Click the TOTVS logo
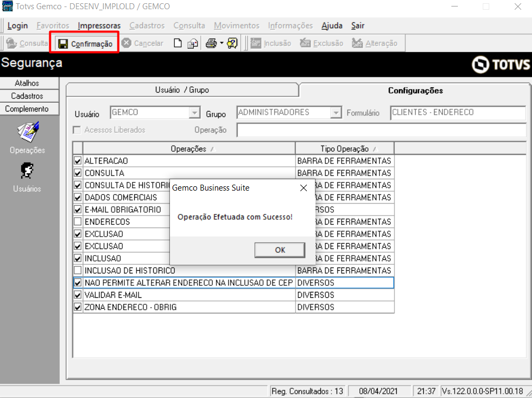532x398 pixels. click(x=501, y=64)
